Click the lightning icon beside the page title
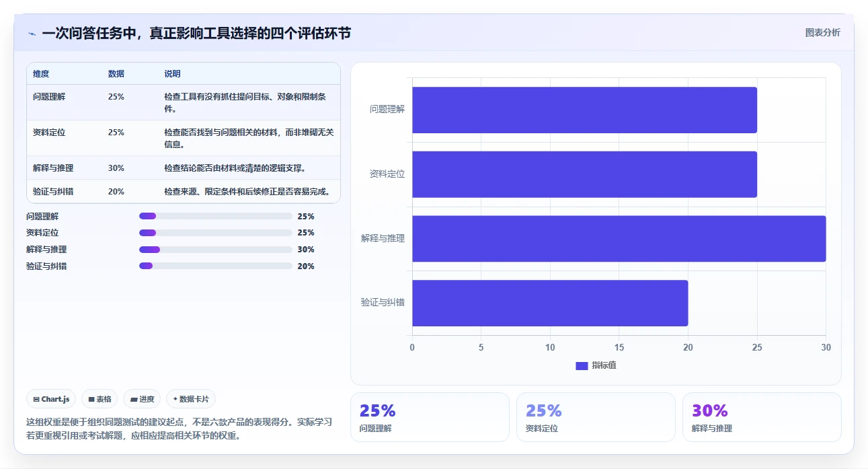 click(x=32, y=34)
